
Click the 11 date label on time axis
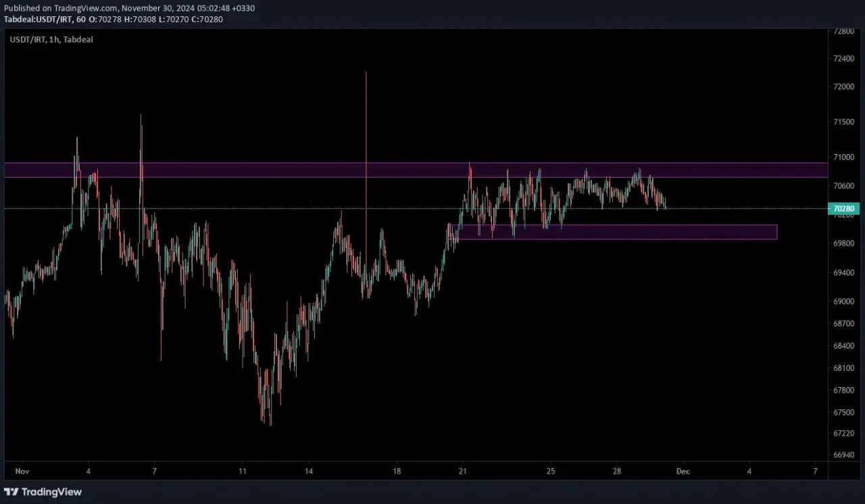coord(243,472)
